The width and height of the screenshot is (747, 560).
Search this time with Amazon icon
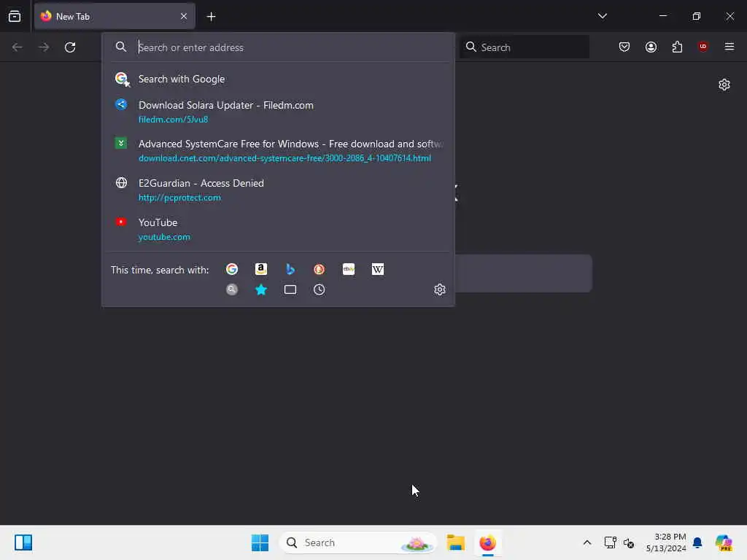tap(261, 270)
